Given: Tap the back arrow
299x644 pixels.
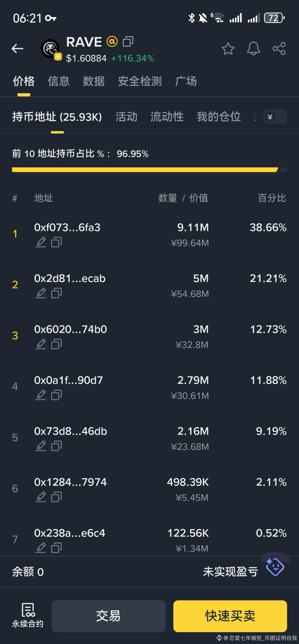Looking at the screenshot, I should click(x=17, y=48).
